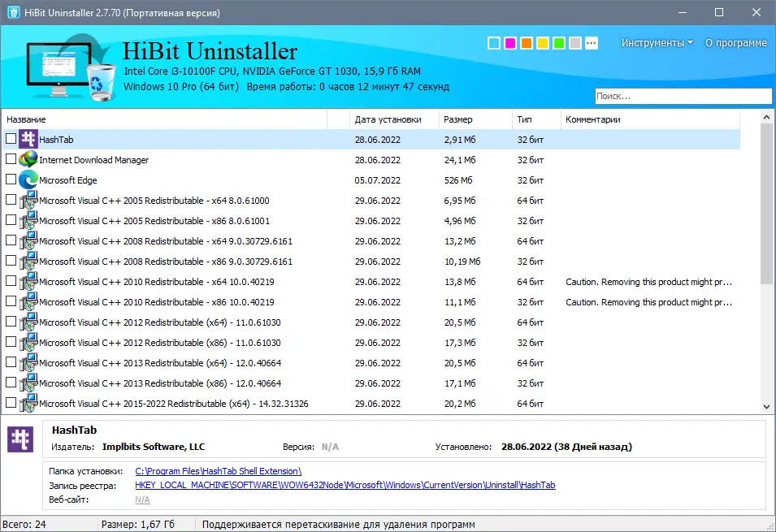The height and width of the screenshot is (532, 776).
Task: Click icon of Visual C++ 2015-2022 (x64) entry
Action: coord(28,403)
